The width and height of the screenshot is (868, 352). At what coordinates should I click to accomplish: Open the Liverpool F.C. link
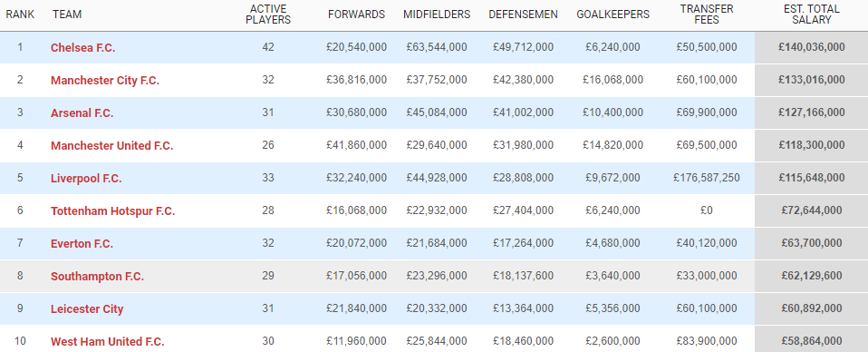[86, 179]
